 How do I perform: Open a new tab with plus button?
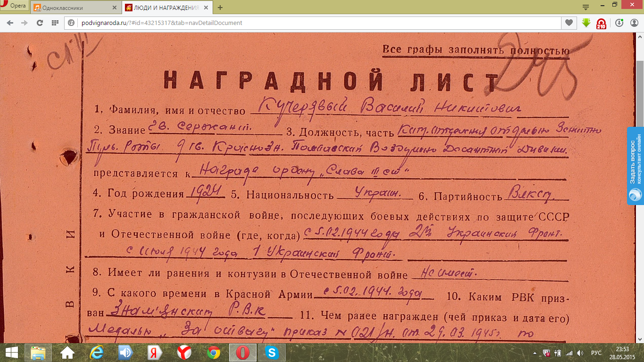point(220,8)
